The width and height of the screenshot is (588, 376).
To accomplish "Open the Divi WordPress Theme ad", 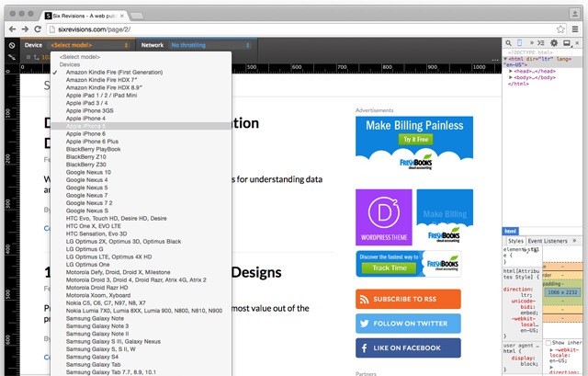I will [x=384, y=217].
